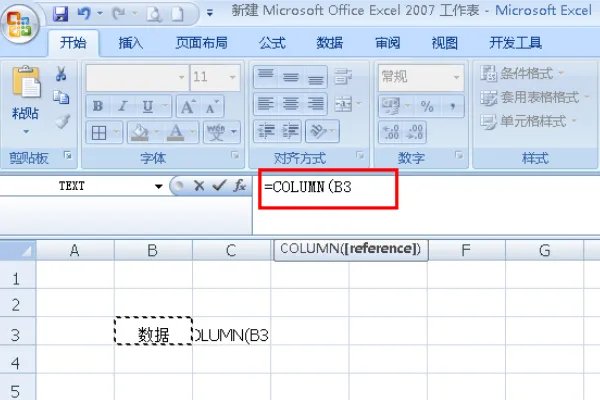Open the 页面布局 ribbon tab
Viewport: 600px width, 400px height.
[x=202, y=43]
